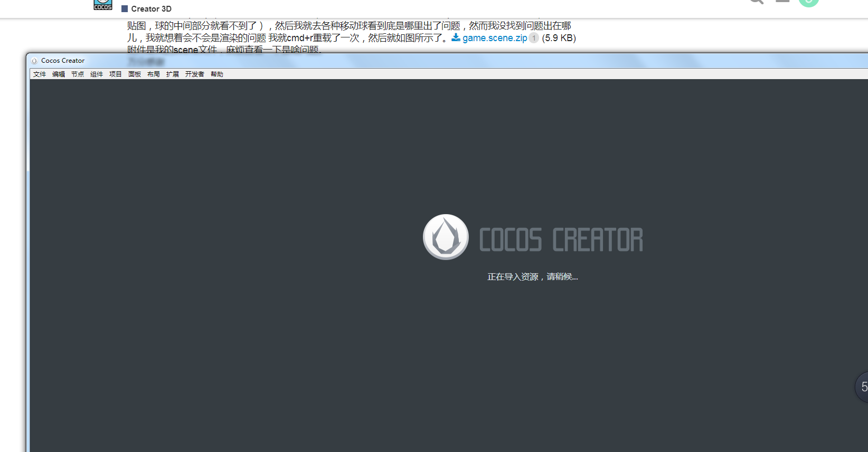Click the Cocos Creator window title icon

tap(34, 61)
